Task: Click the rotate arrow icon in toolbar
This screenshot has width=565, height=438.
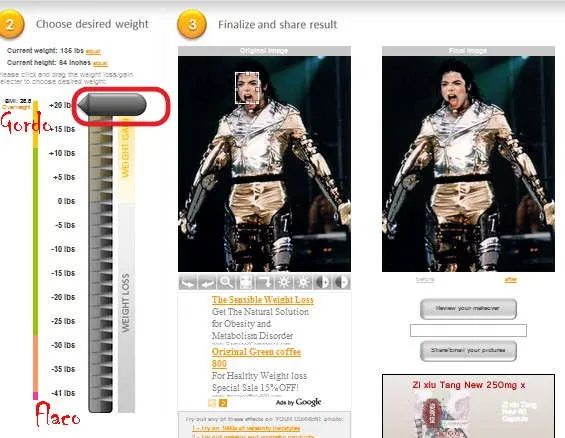Action: pyautogui.click(x=265, y=282)
